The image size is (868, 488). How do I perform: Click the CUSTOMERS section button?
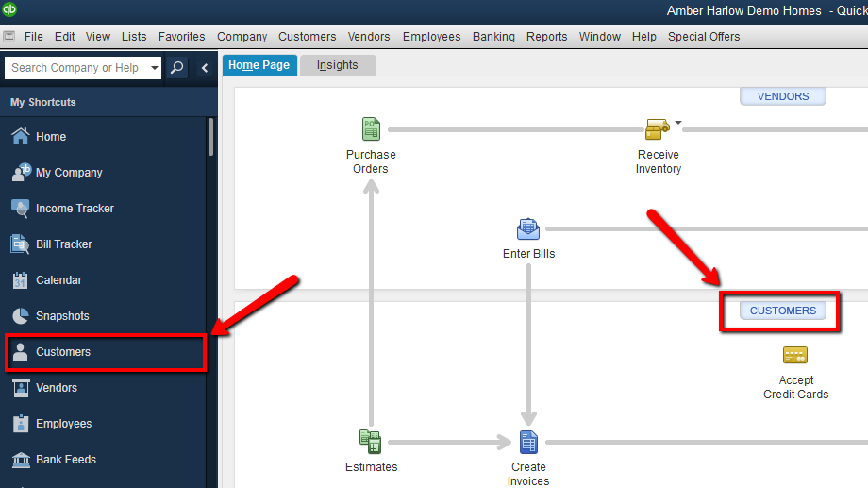(783, 311)
